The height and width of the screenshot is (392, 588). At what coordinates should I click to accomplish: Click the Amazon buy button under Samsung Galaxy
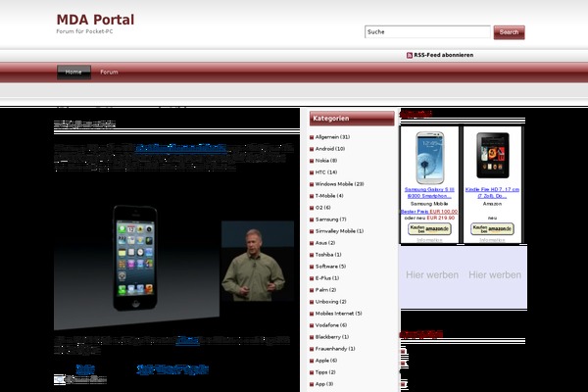click(429, 228)
